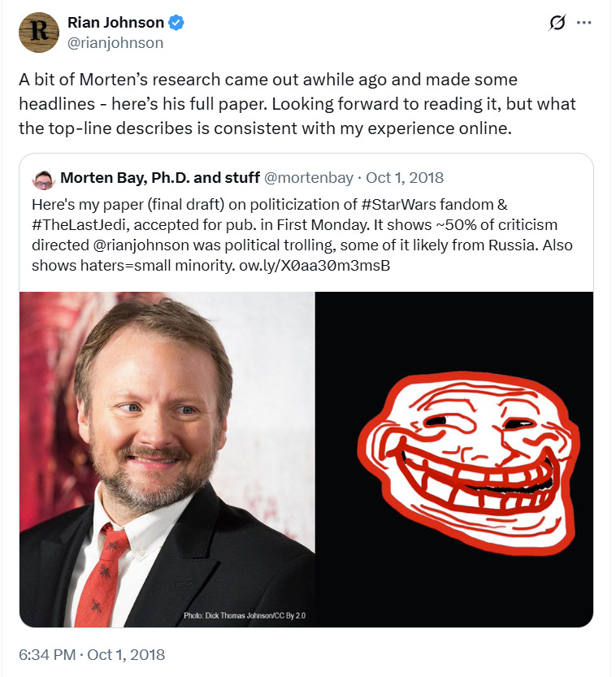Open the ow.ly shortened paper link

pyautogui.click(x=315, y=265)
